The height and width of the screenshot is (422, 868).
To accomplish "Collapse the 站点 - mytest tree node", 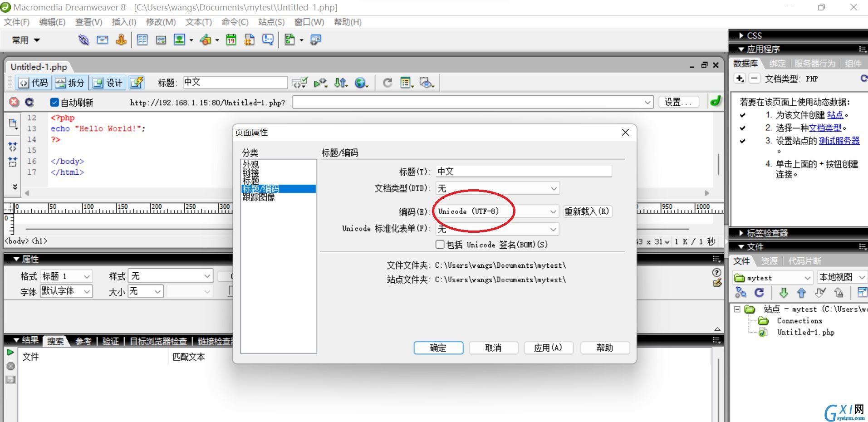I will [737, 309].
